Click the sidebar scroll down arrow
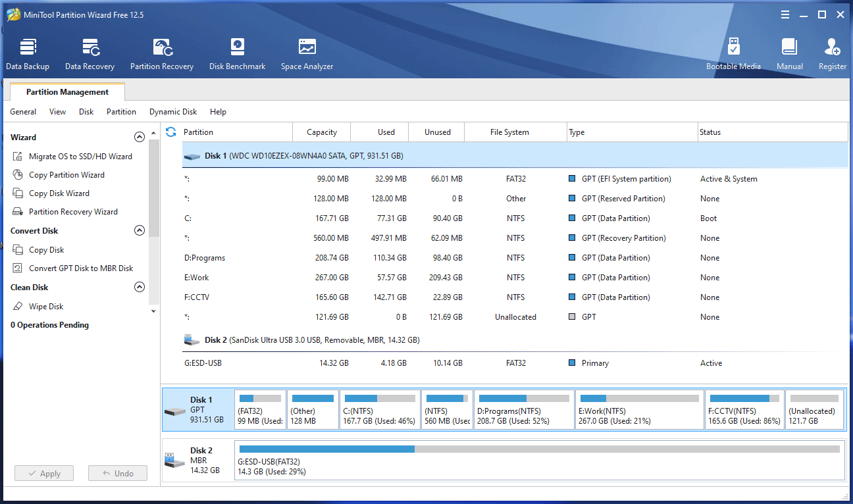This screenshot has height=504, width=853. pyautogui.click(x=154, y=311)
